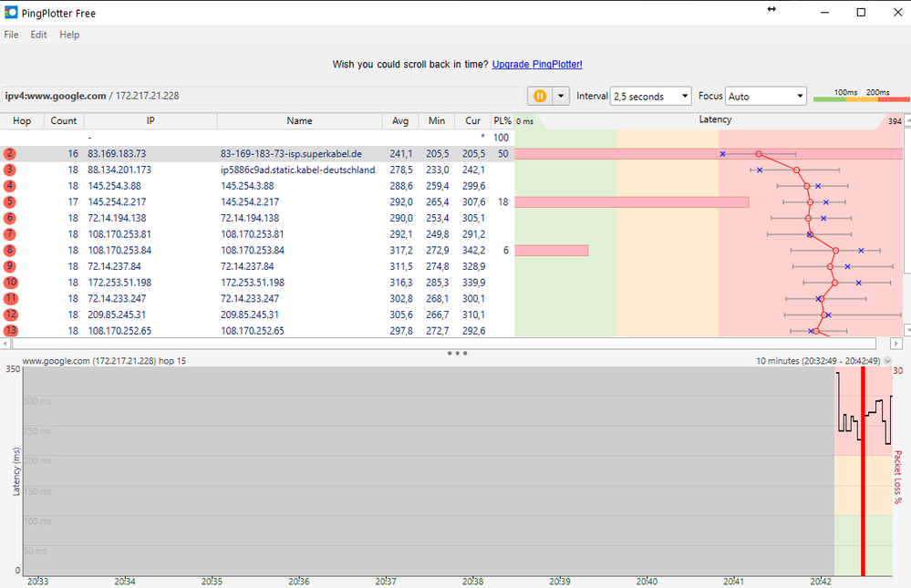This screenshot has height=588, width=911.
Task: Click the Name column header
Action: 299,121
